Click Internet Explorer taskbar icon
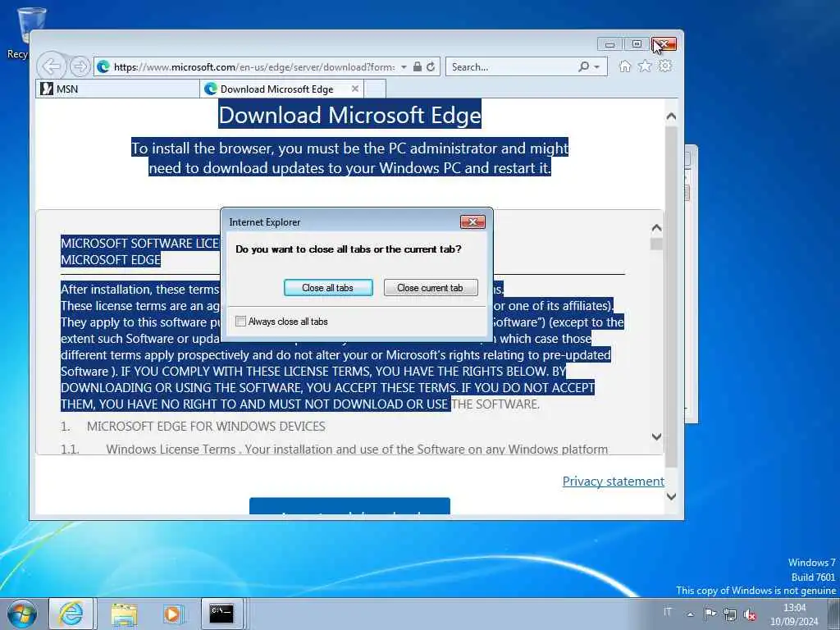This screenshot has width=840, height=630. coord(71,614)
